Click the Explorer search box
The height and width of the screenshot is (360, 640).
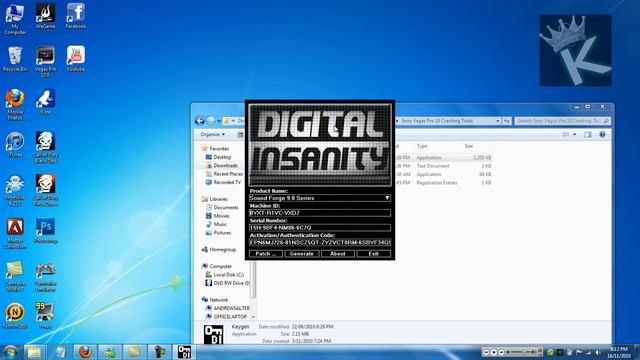tap(562, 121)
